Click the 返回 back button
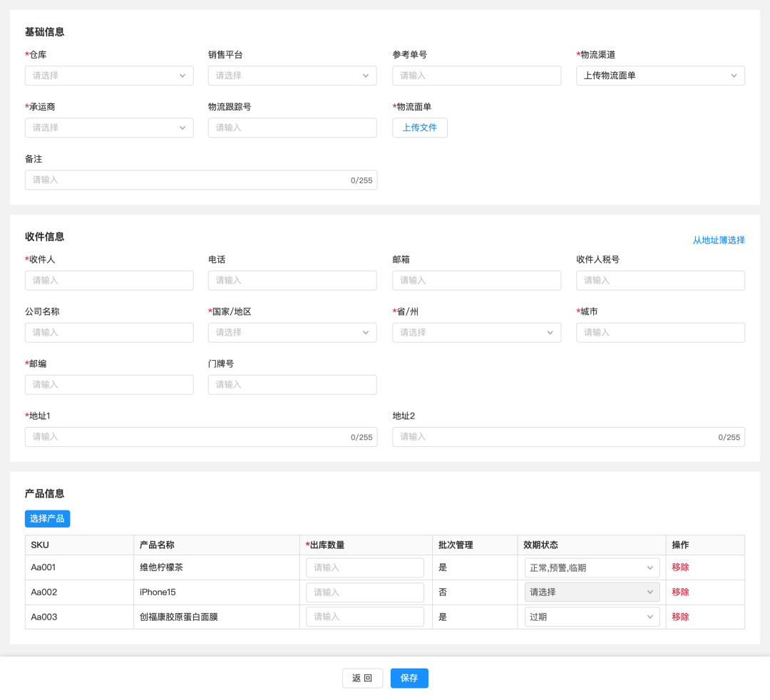Image resolution: width=770 pixels, height=700 pixels. (362, 678)
